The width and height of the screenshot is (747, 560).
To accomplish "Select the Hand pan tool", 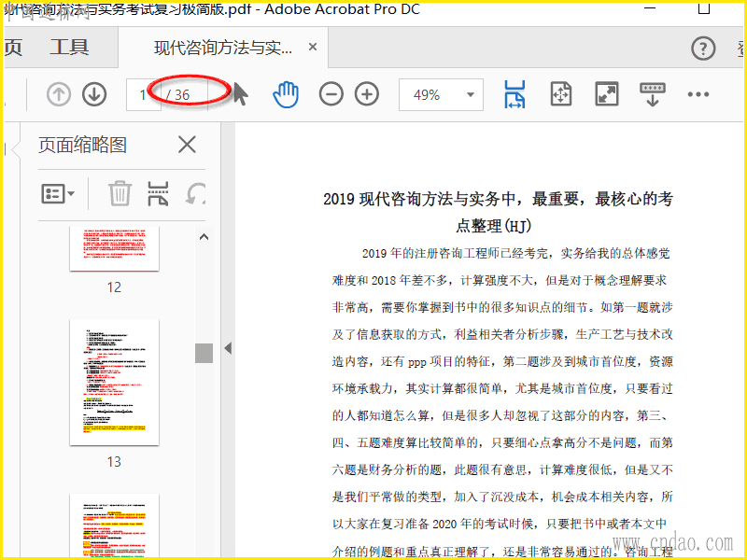I will point(286,94).
